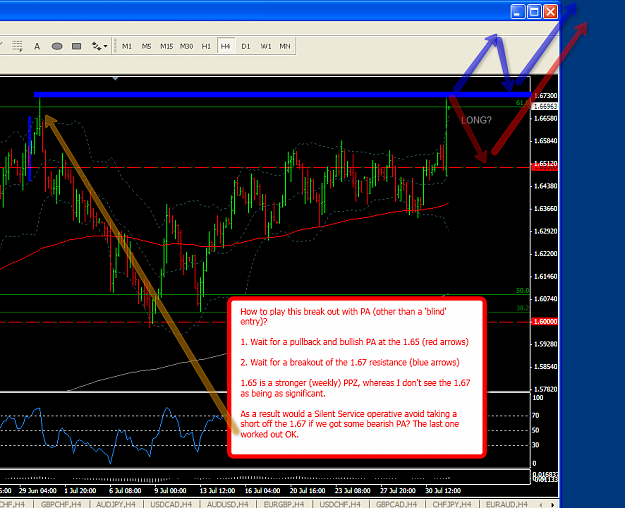The height and width of the screenshot is (508, 625).
Task: Open the arrows tool dropdown arrow
Action: click(105, 46)
